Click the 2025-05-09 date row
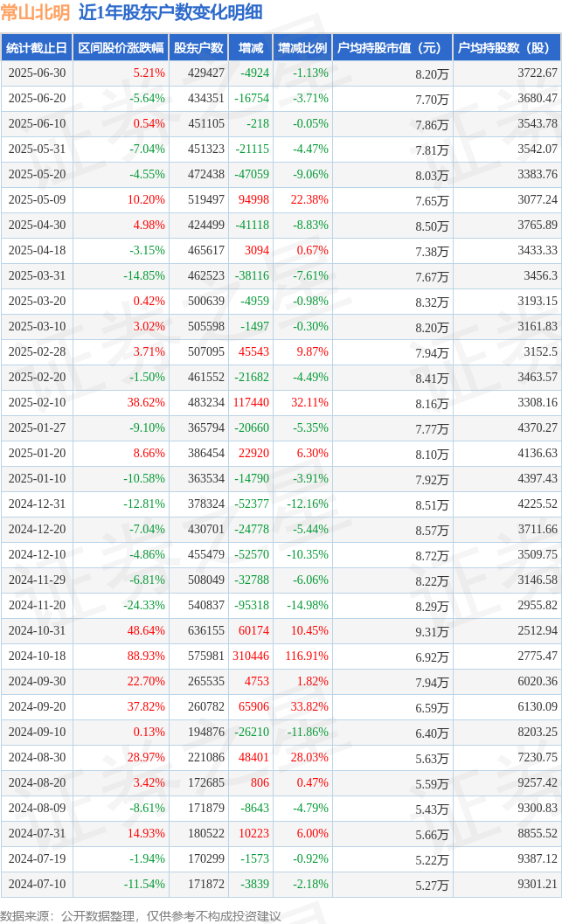 [281, 200]
